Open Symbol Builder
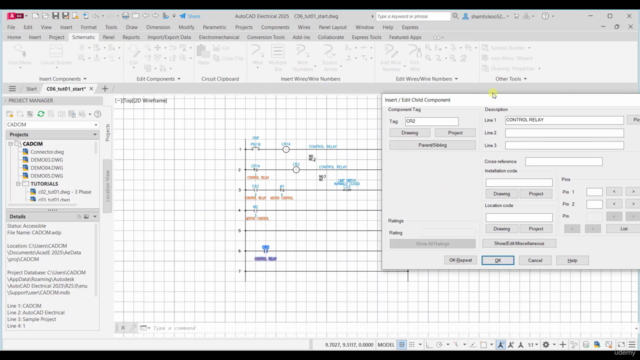The height and width of the screenshot is (360, 640). pyautogui.click(x=506, y=48)
